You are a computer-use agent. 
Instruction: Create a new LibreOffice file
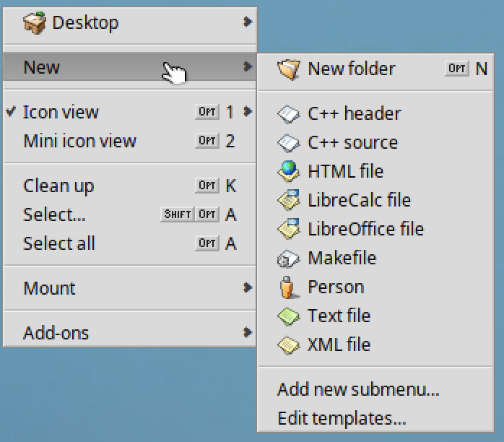point(375,229)
